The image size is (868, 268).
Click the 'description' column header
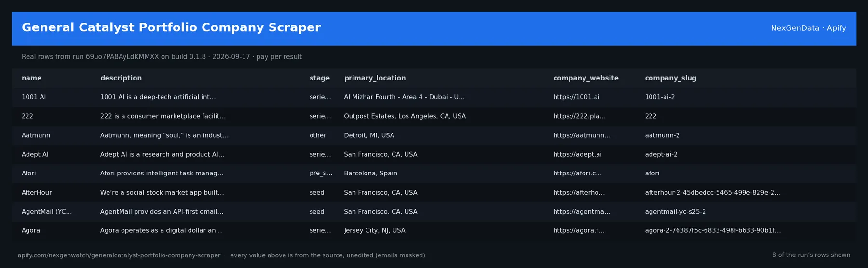[121, 78]
